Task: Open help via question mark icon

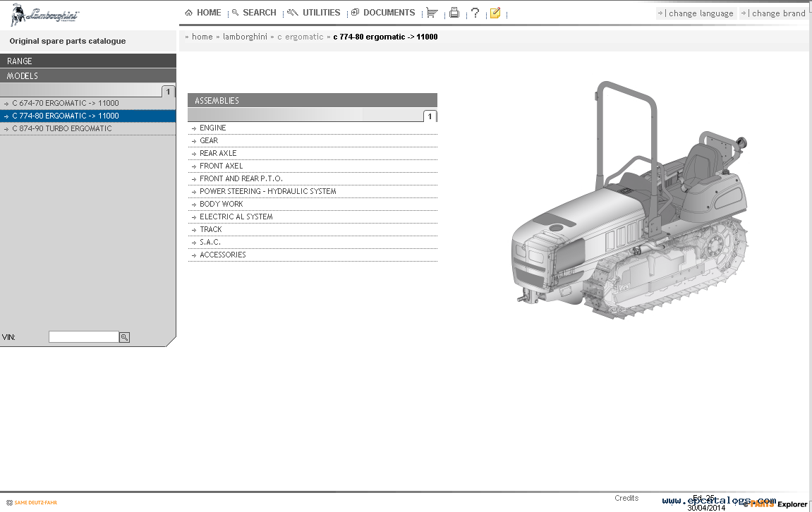Action: coord(475,13)
